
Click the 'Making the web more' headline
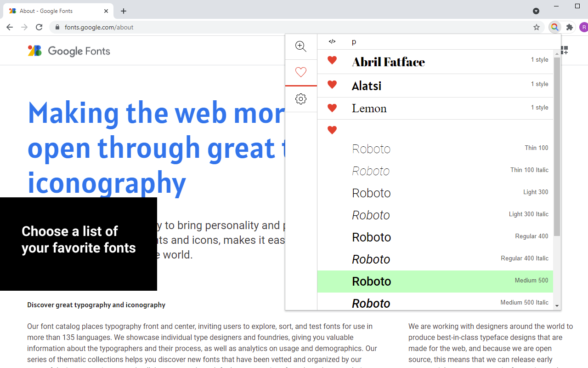(x=156, y=113)
